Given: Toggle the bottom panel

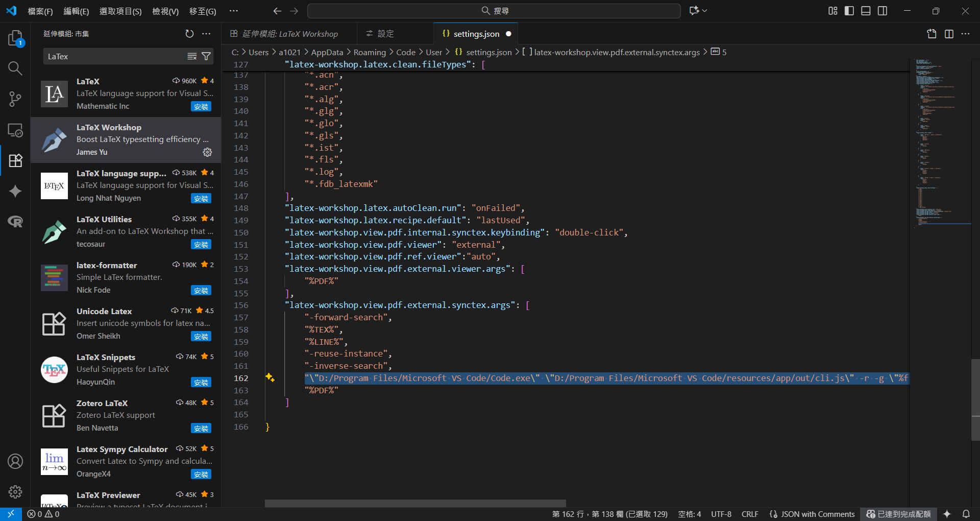Looking at the screenshot, I should pyautogui.click(x=866, y=11).
